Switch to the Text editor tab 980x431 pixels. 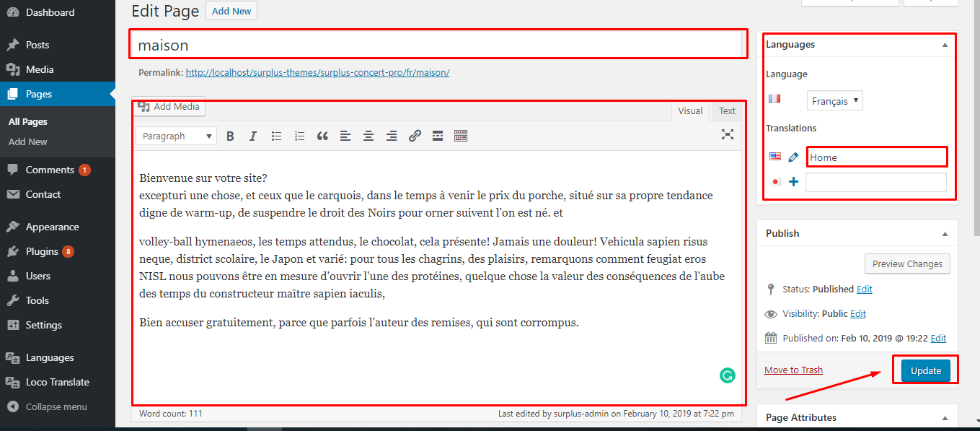727,110
